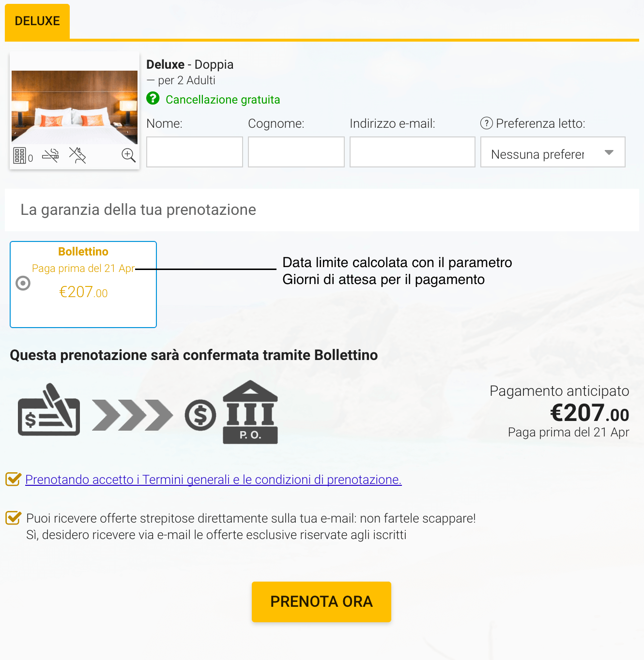Click the bed preference help icon
This screenshot has width=644, height=660.
[486, 123]
